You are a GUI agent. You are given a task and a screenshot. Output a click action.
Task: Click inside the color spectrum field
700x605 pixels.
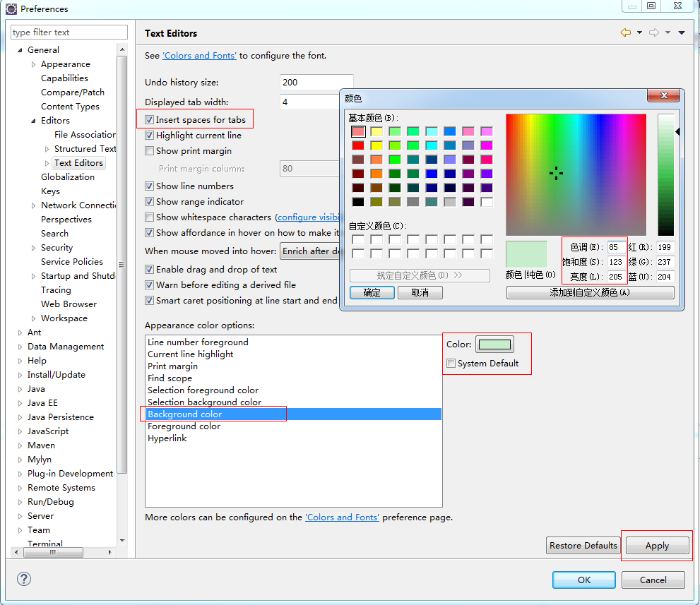(x=576, y=174)
